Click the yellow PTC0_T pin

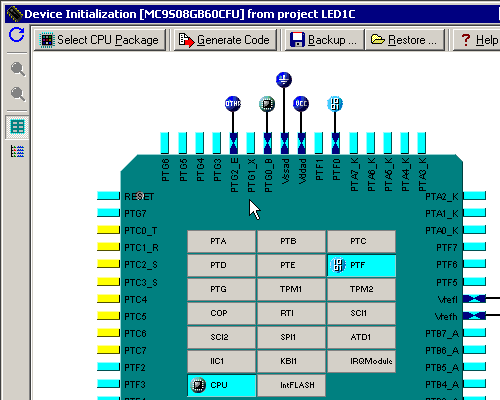click(108, 230)
